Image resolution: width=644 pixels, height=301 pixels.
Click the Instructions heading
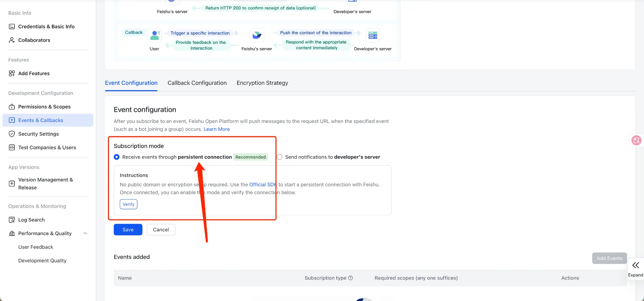tap(134, 175)
